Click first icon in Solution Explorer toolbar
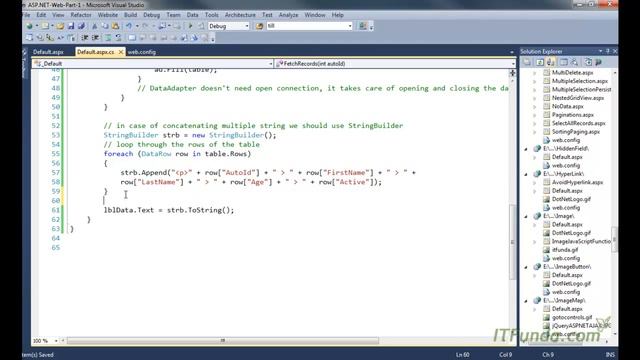640x360 pixels. pyautogui.click(x=527, y=62)
